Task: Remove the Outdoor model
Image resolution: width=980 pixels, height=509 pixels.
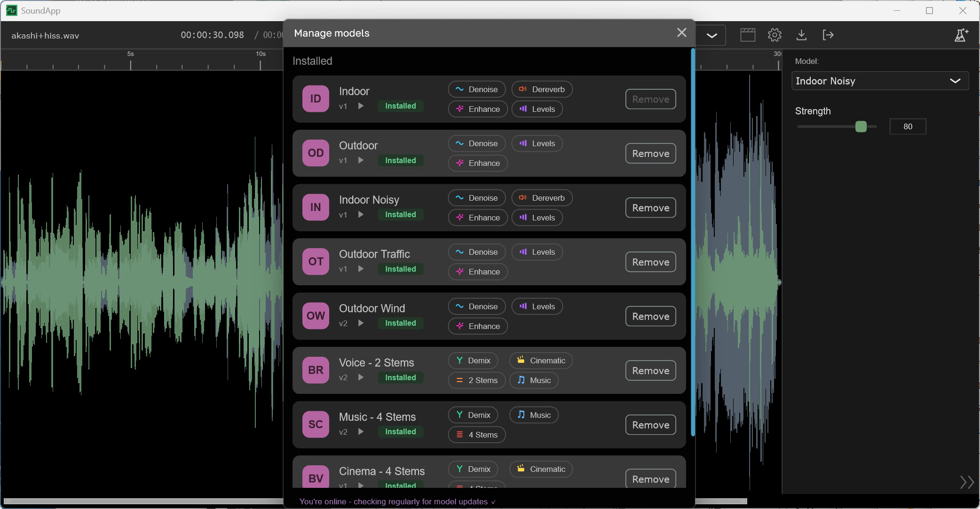Action: [650, 154]
